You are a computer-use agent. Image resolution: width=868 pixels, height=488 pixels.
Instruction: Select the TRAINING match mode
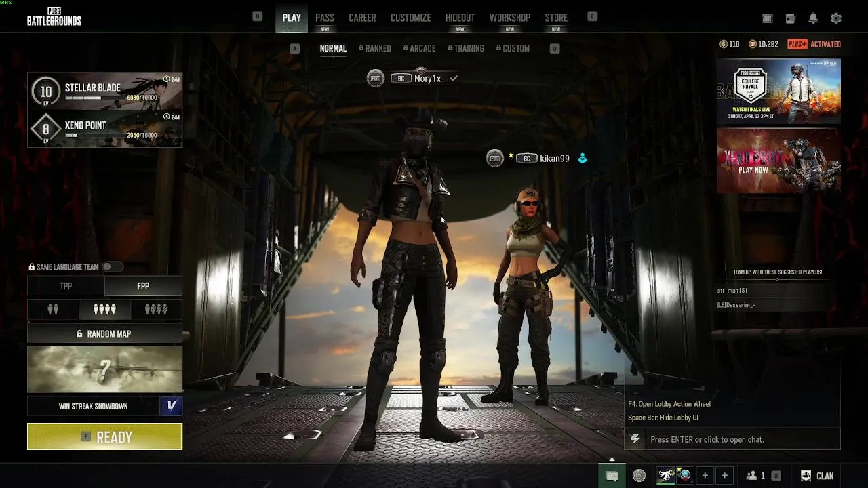click(466, 48)
